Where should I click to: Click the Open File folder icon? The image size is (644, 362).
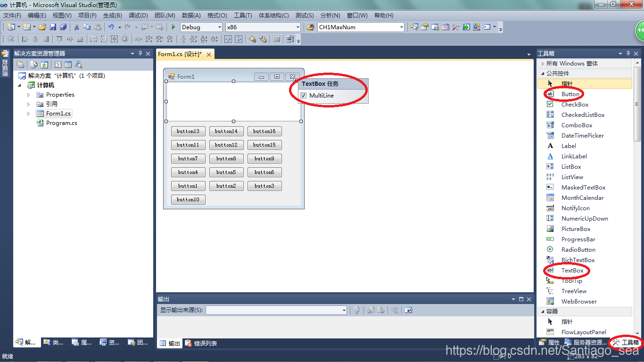pos(42,27)
